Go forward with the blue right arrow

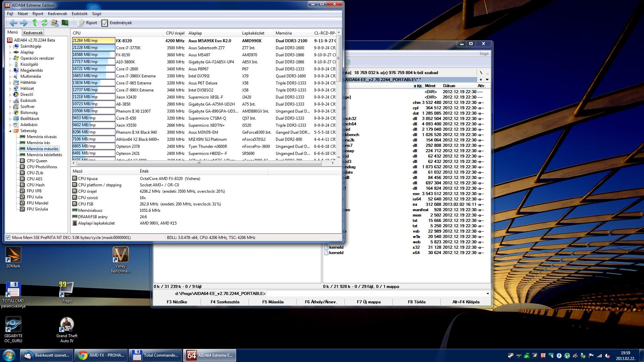tap(24, 23)
